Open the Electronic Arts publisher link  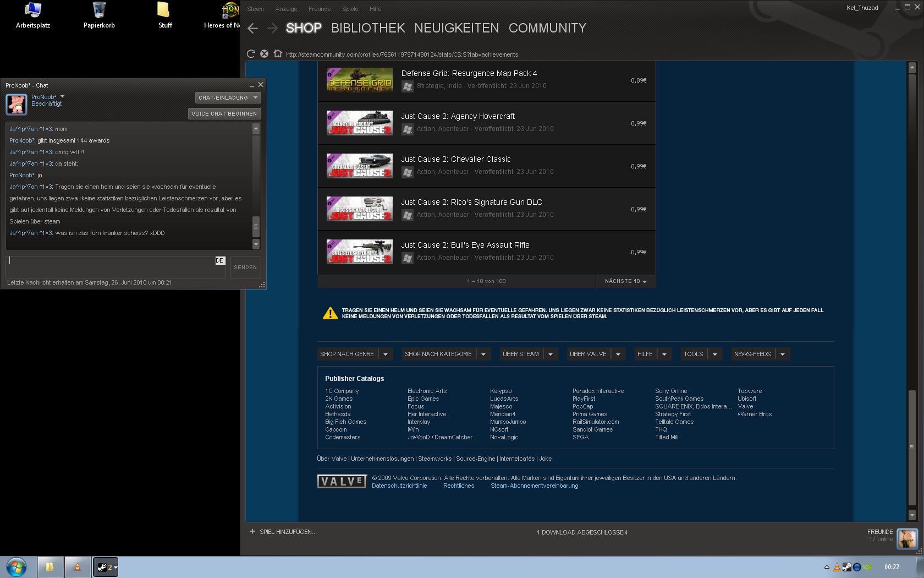tap(427, 391)
